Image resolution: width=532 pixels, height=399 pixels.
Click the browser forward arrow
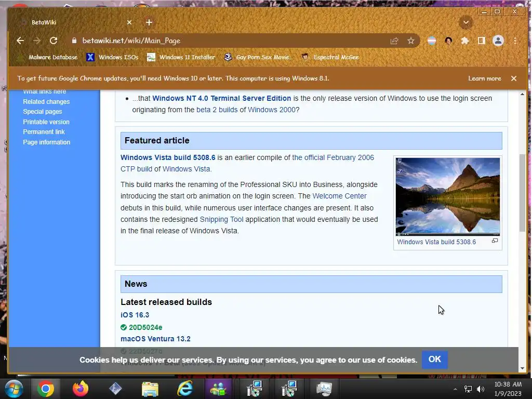pos(37,41)
